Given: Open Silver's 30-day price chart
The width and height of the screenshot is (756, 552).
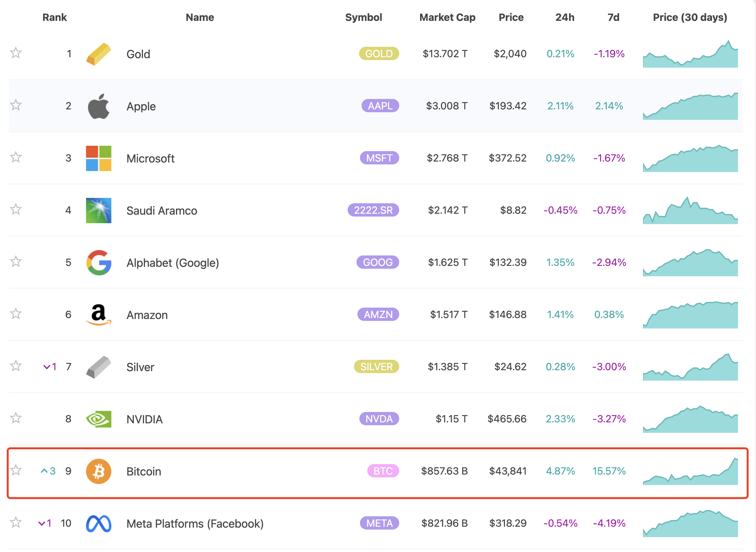Looking at the screenshot, I should point(690,367).
